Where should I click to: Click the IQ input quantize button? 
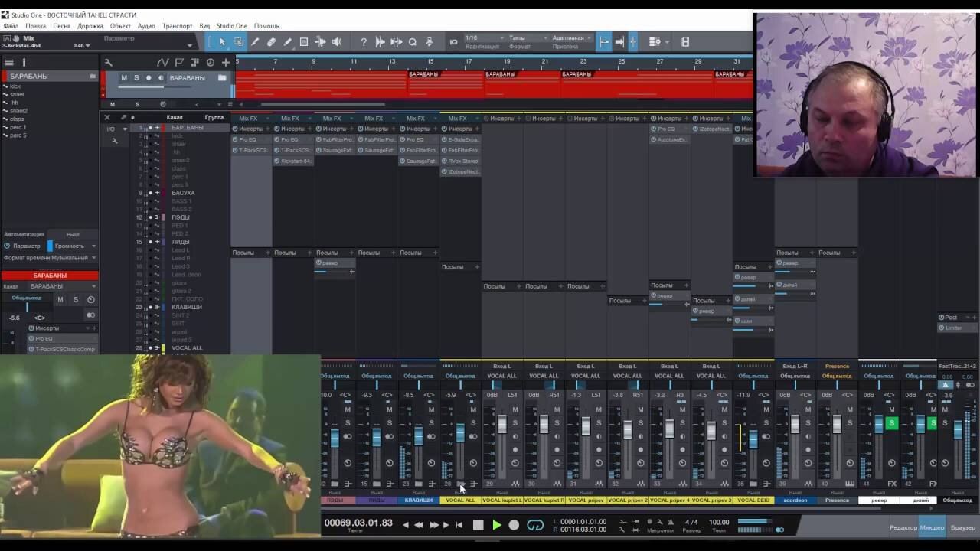453,42
